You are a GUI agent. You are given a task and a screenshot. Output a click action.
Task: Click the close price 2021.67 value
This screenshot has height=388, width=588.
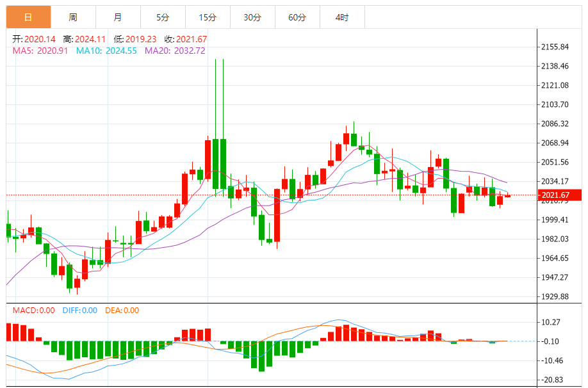pyautogui.click(x=192, y=39)
